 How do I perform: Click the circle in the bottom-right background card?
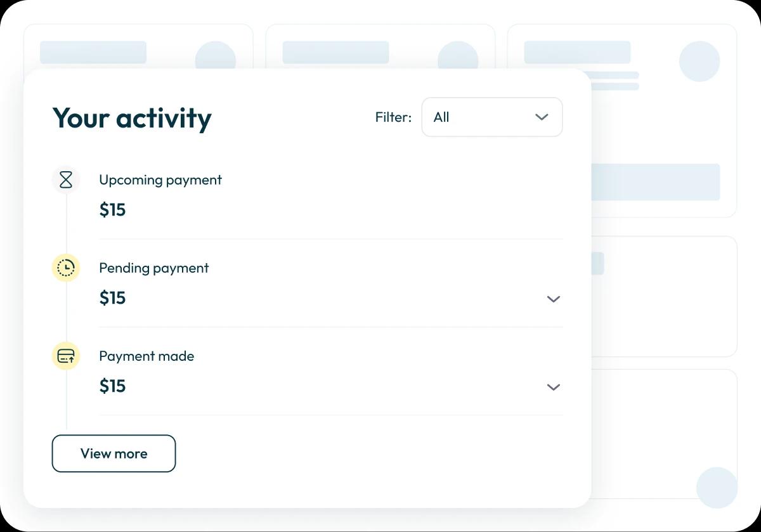[717, 488]
